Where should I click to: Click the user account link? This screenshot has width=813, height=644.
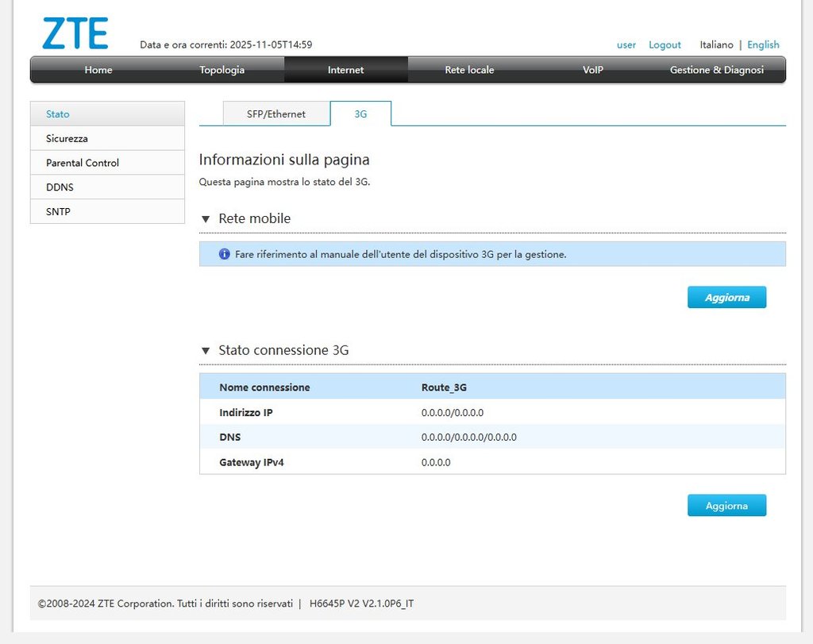[626, 45]
